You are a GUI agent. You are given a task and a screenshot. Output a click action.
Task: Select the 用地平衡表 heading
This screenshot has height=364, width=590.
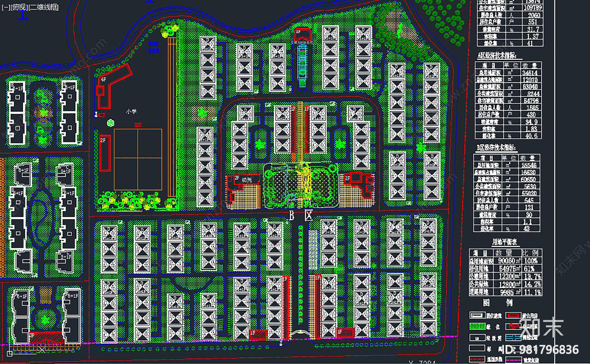504,242
